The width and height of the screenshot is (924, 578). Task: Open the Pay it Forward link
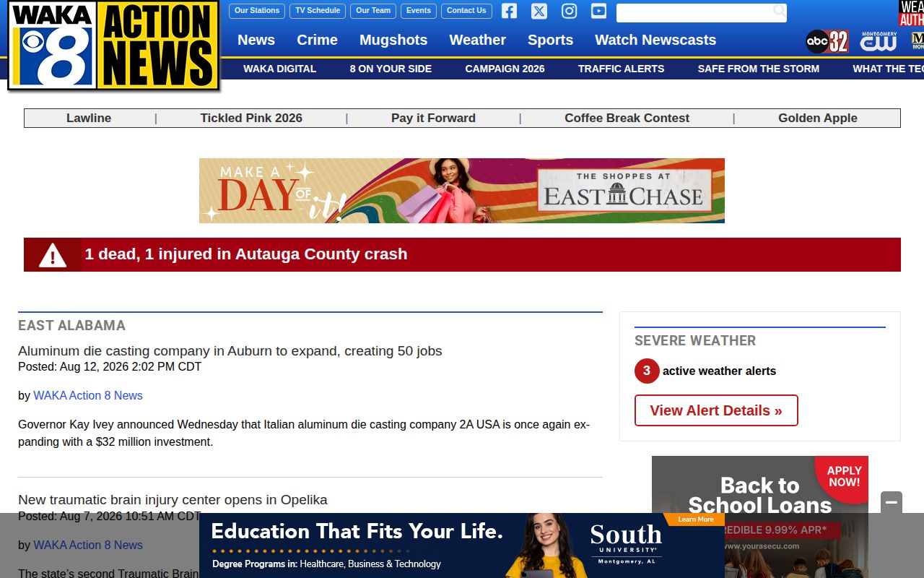[433, 118]
